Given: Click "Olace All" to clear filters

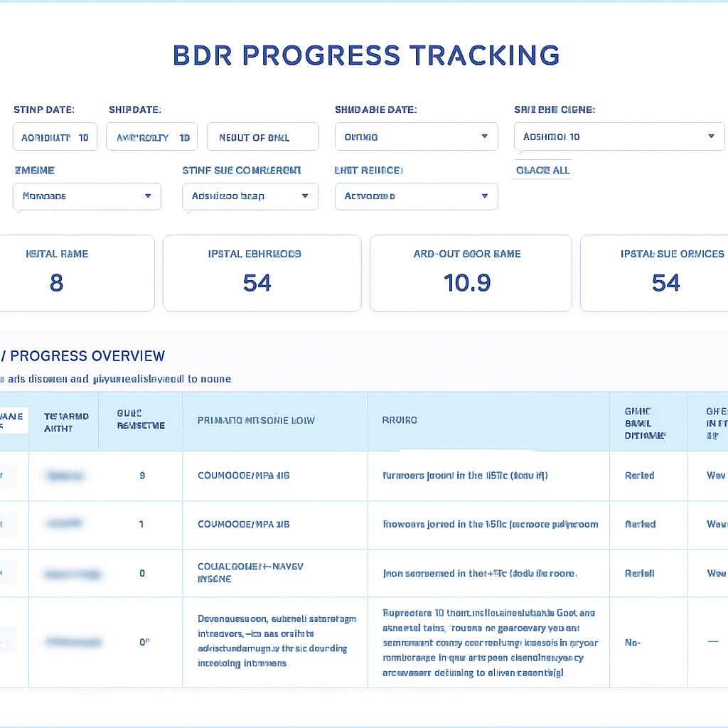Looking at the screenshot, I should [x=541, y=170].
